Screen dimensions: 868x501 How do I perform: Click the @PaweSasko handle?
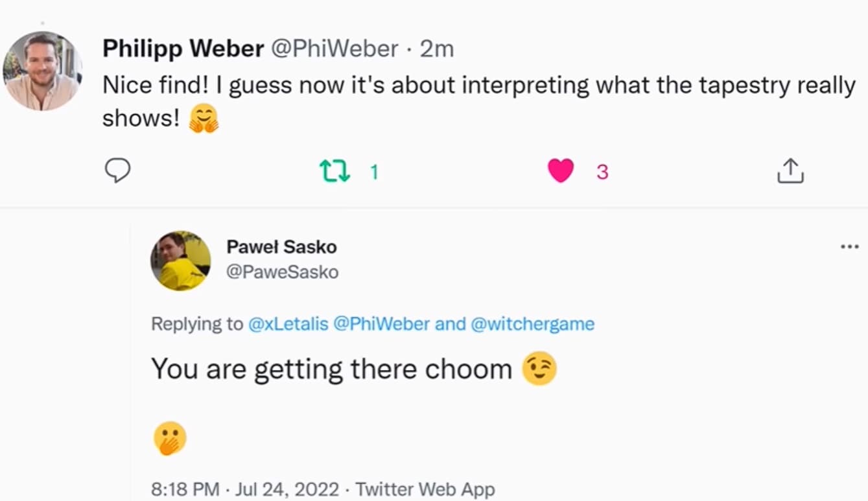pyautogui.click(x=282, y=272)
